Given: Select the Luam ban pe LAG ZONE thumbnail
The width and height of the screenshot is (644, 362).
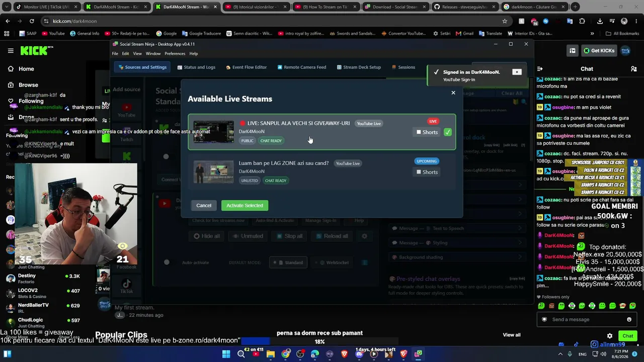Looking at the screenshot, I should [214, 171].
